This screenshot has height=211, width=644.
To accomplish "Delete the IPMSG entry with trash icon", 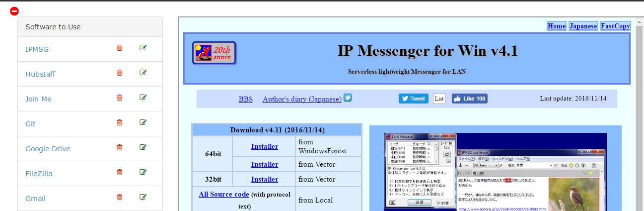I will pyautogui.click(x=119, y=48).
